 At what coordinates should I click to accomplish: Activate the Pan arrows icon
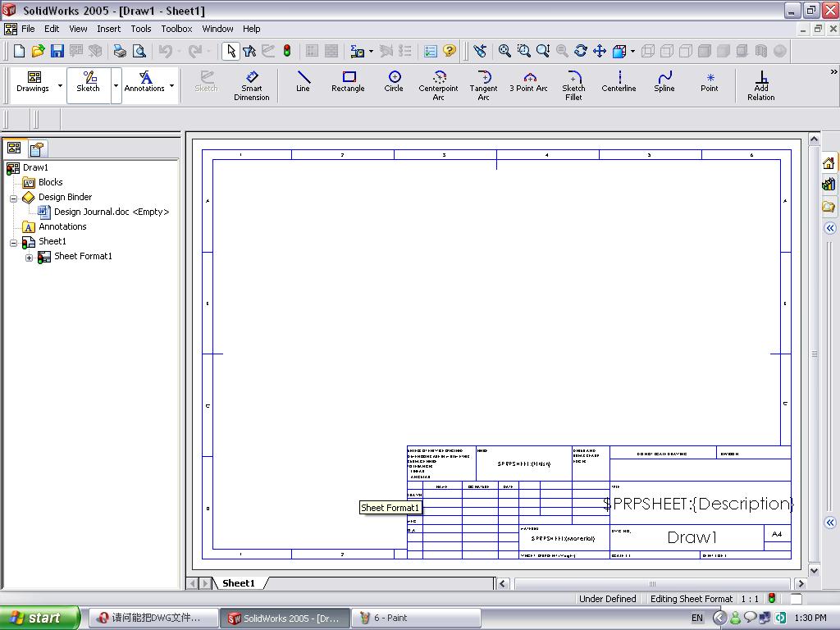point(600,51)
